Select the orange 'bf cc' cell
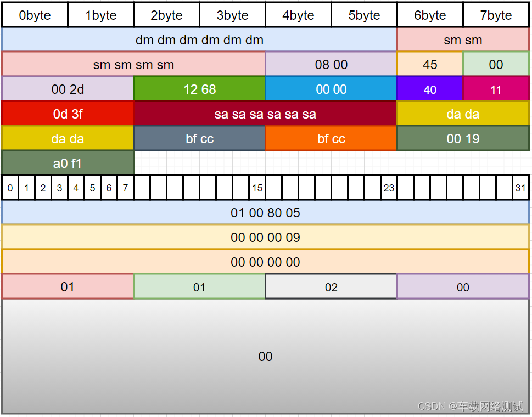The image size is (532, 417). click(331, 138)
